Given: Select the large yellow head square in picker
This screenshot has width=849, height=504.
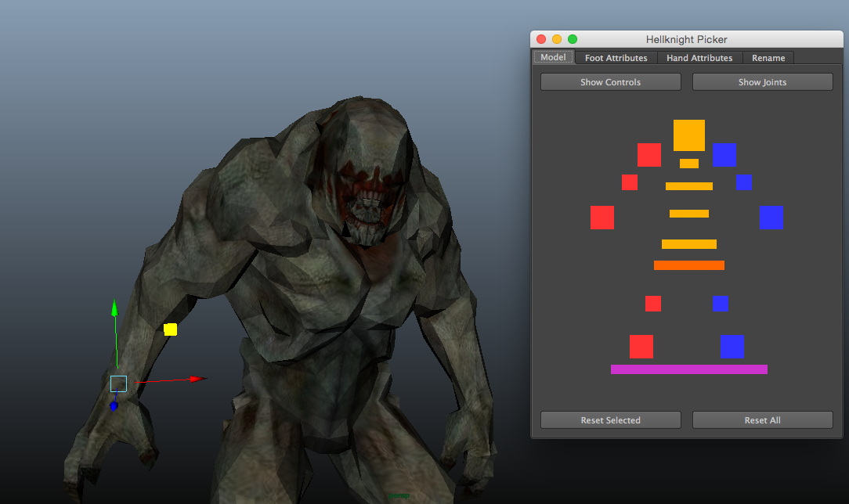Looking at the screenshot, I should 688,135.
